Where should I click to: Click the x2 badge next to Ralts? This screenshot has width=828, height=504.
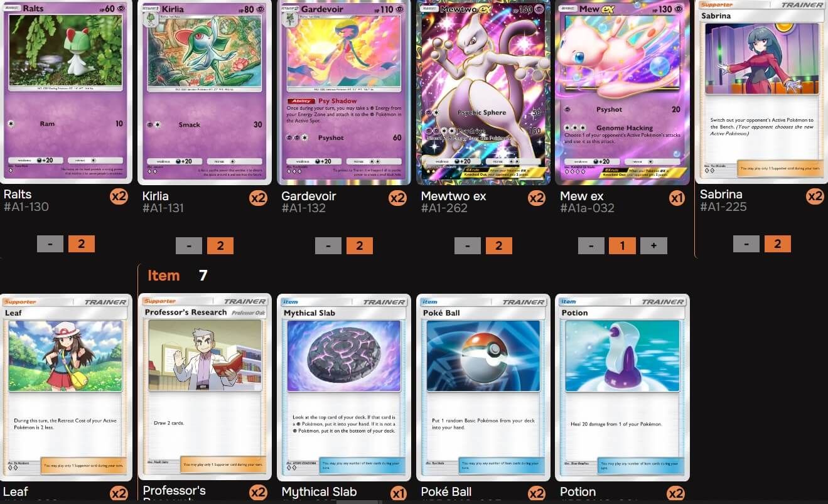119,196
